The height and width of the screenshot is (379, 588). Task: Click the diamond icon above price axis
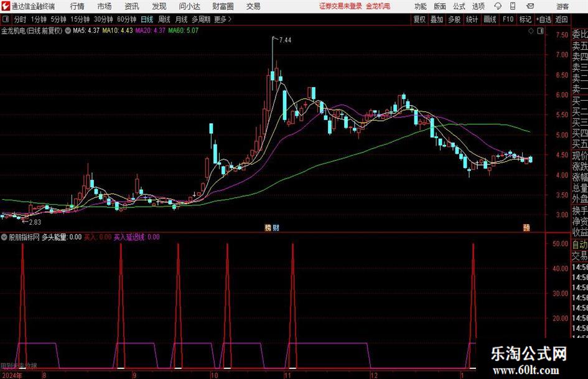531,31
